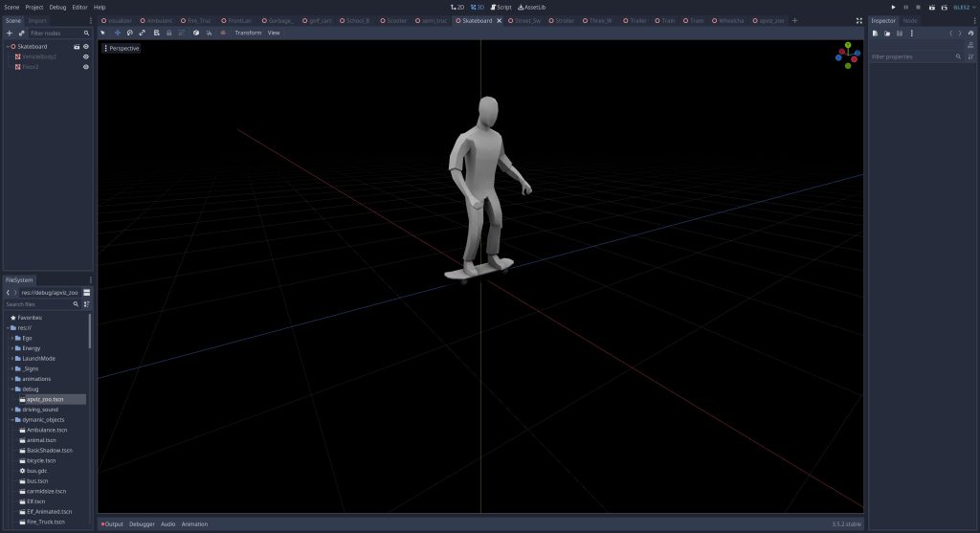Expand the Ego folder
Screen dimensions: 980x533
pos(11,338)
